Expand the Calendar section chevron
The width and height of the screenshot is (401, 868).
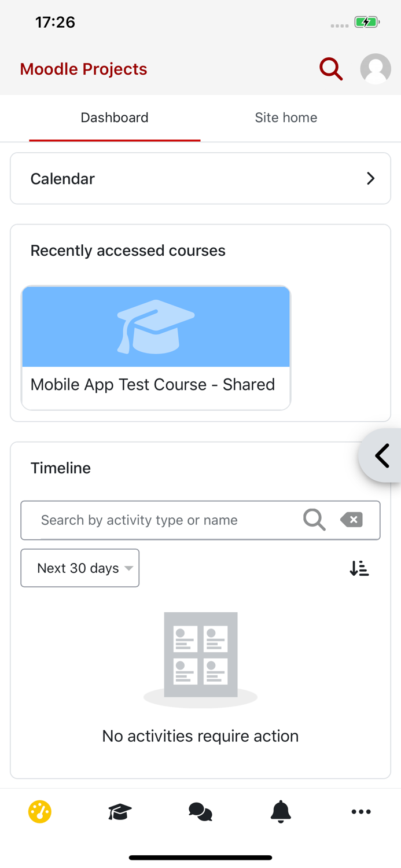point(371,178)
